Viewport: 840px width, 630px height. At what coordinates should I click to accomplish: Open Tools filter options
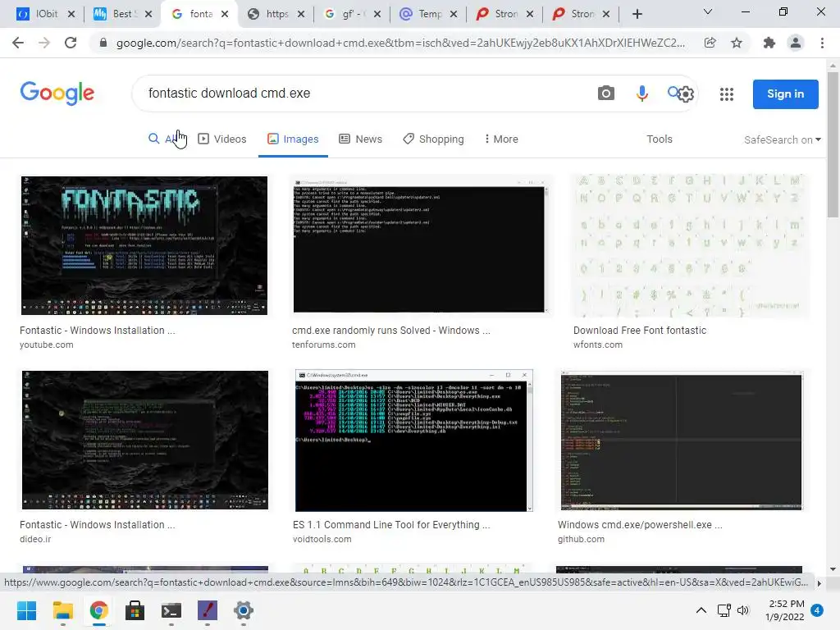tap(659, 139)
